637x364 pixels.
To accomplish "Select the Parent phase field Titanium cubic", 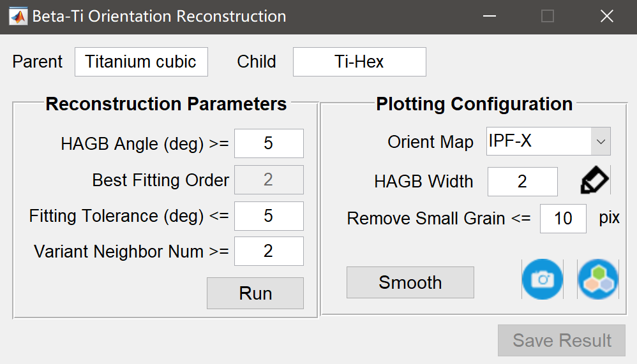I will pos(141,62).
